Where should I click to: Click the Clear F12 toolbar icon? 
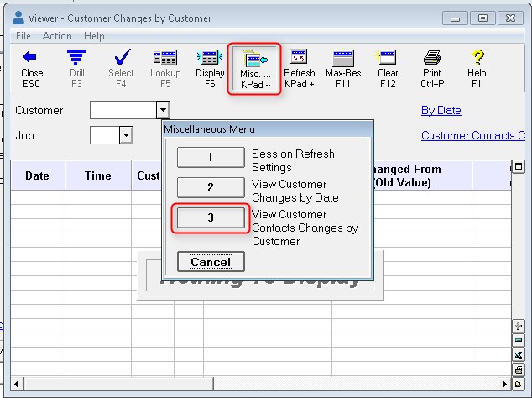point(388,59)
